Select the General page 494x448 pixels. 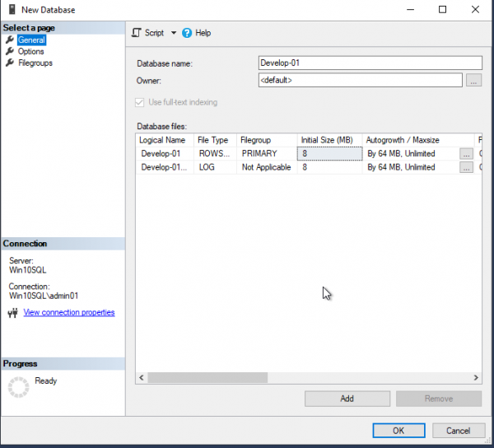tap(31, 40)
